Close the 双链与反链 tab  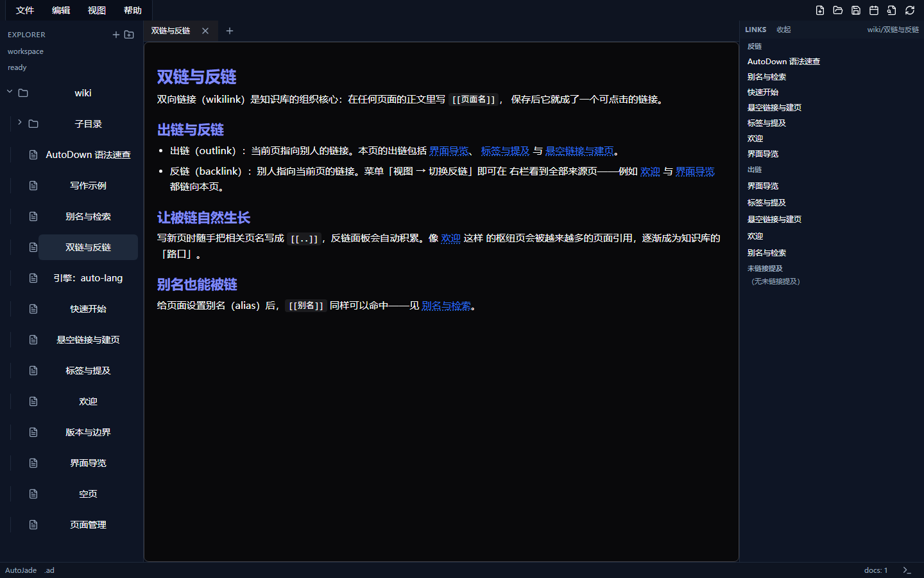tap(205, 31)
